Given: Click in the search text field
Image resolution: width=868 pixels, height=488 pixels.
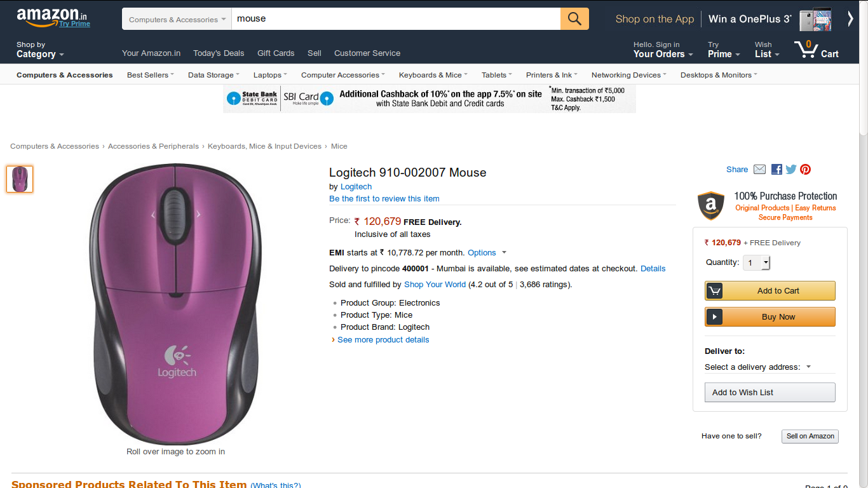Looking at the screenshot, I should tap(395, 19).
